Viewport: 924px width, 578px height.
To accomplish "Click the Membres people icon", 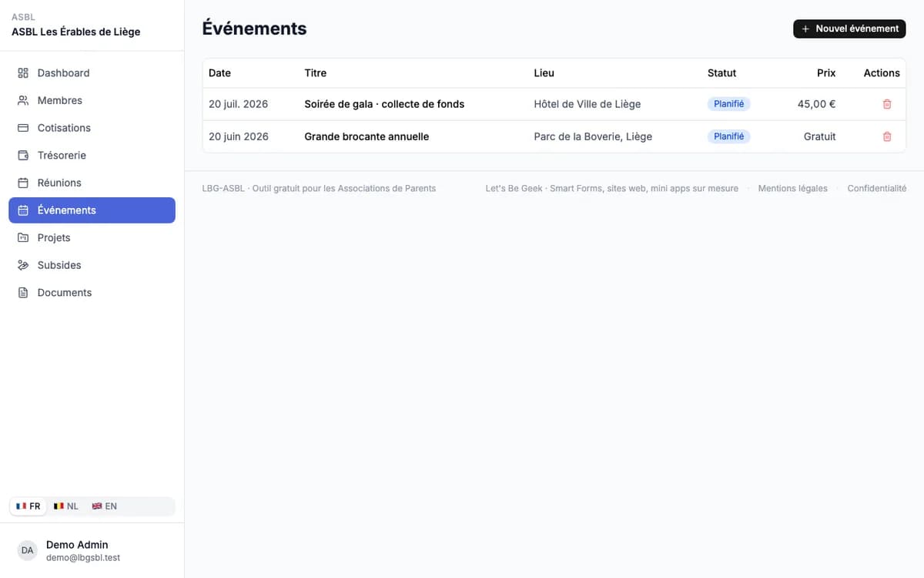I will tap(23, 100).
